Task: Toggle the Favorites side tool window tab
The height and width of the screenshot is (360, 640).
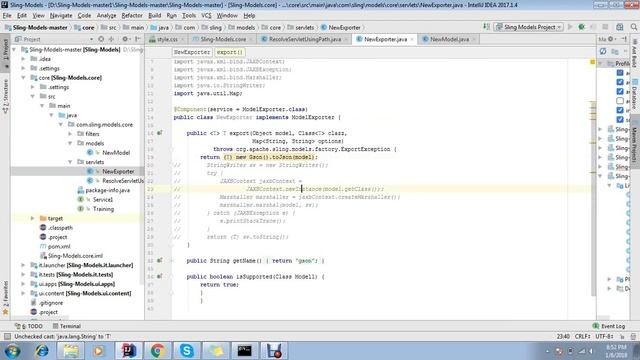Action: click(5, 298)
